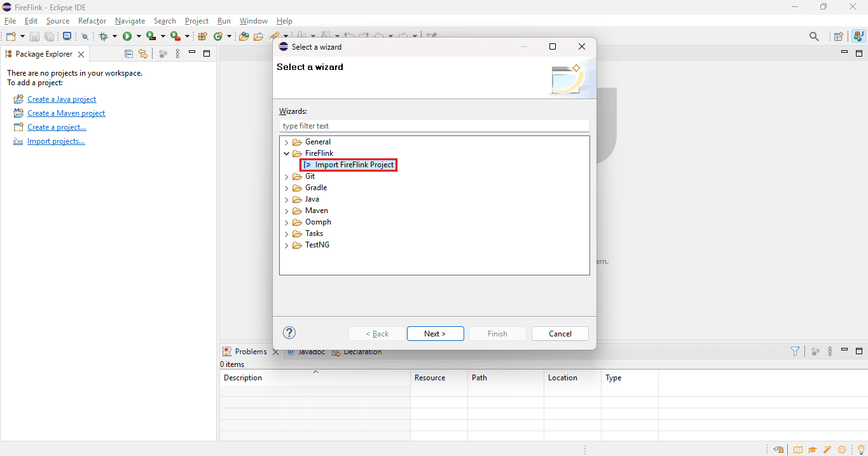Switch to the Declaration tab
868x456 pixels.
(x=357, y=351)
